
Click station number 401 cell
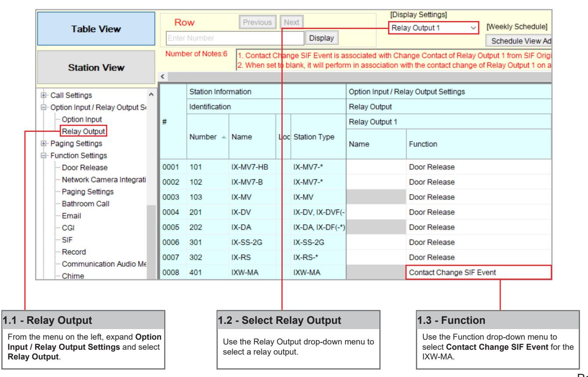207,272
